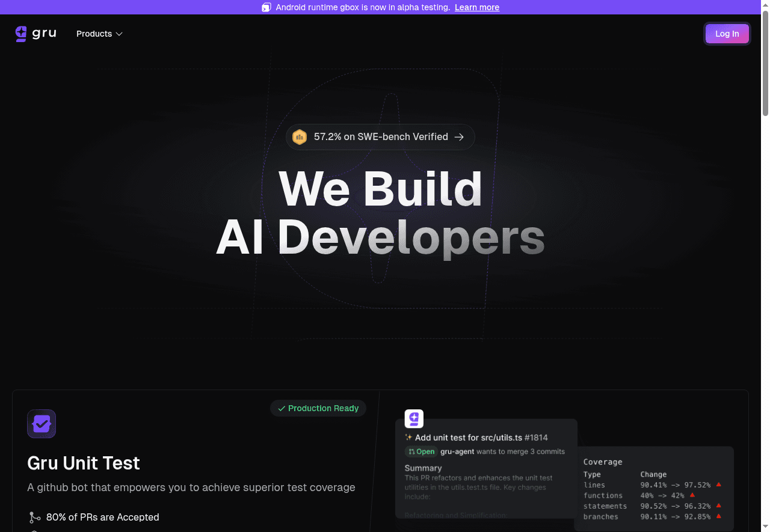The image size is (770, 532).
Task: Open the 57.2% on SWE-bench Verified link
Action: (x=380, y=137)
